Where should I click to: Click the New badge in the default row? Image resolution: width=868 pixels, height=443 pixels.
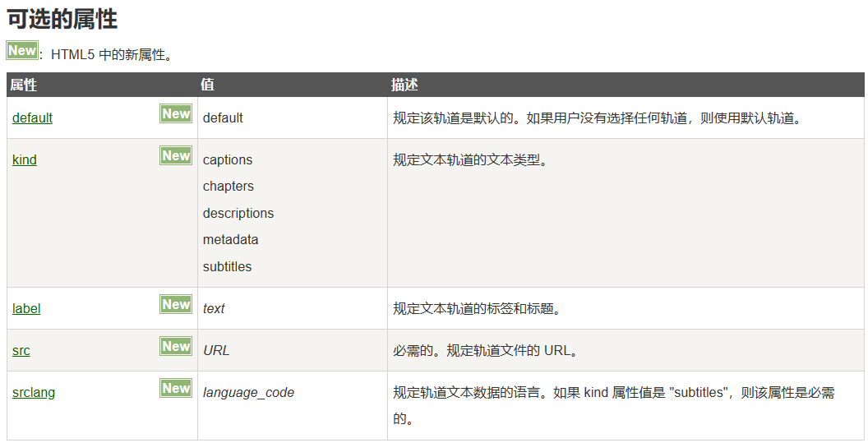pyautogui.click(x=176, y=114)
